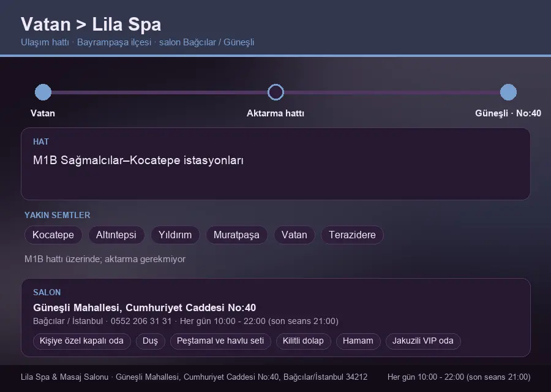The image size is (551, 392).
Task: Click the Kişiye özel kapalı oda tag
Action: point(81,341)
